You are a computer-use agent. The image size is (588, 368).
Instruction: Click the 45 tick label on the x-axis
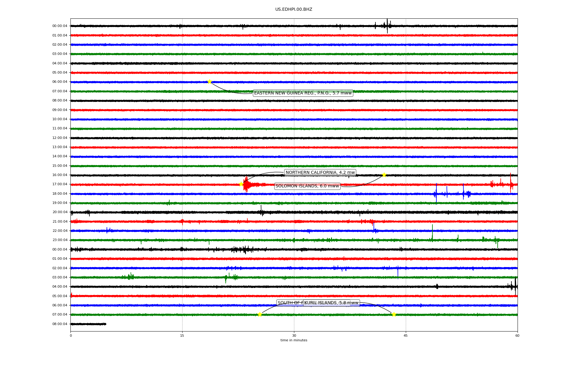pos(406,335)
